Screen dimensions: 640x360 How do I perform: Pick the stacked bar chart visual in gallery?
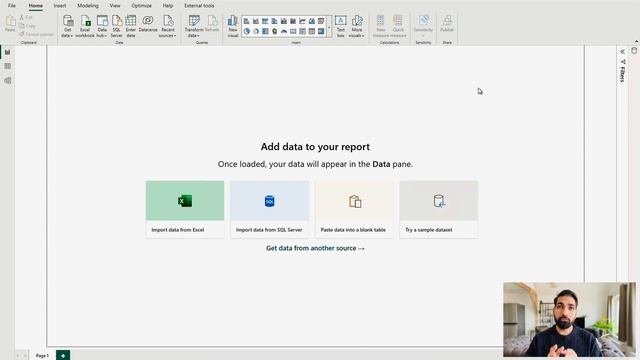tap(247, 21)
